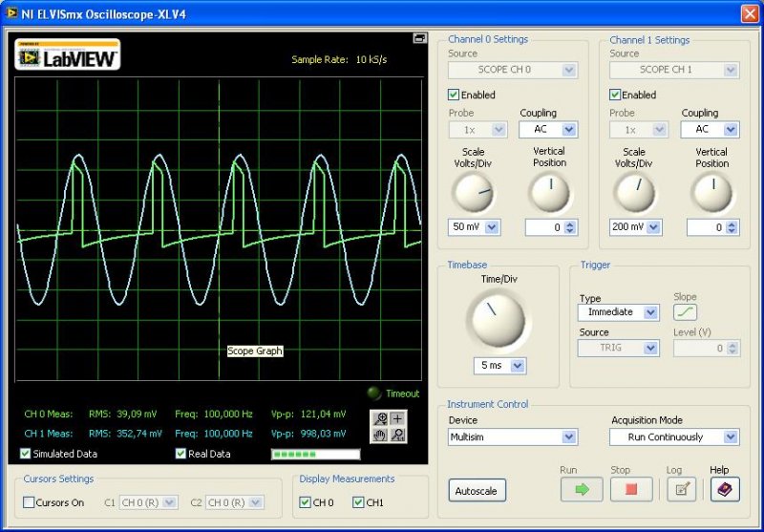Click the red Stop button
Viewport: 764px width, 532px height.
click(631, 489)
